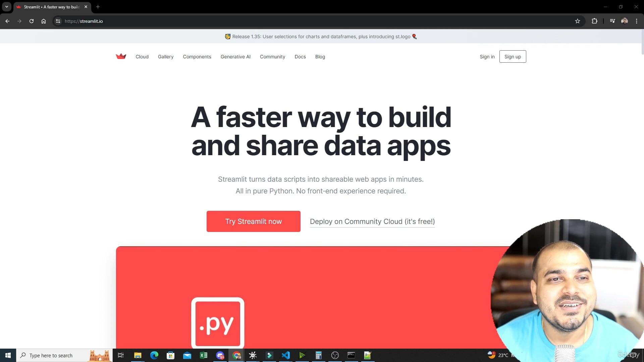Open the browser home page
The width and height of the screenshot is (644, 362).
point(44,21)
